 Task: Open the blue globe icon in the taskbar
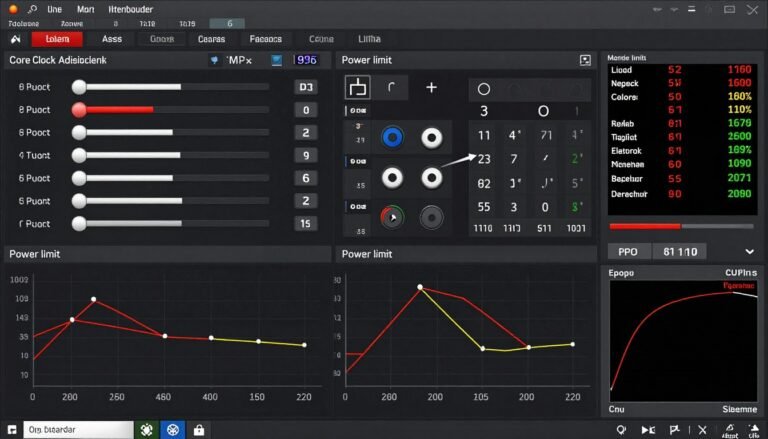tap(172, 430)
